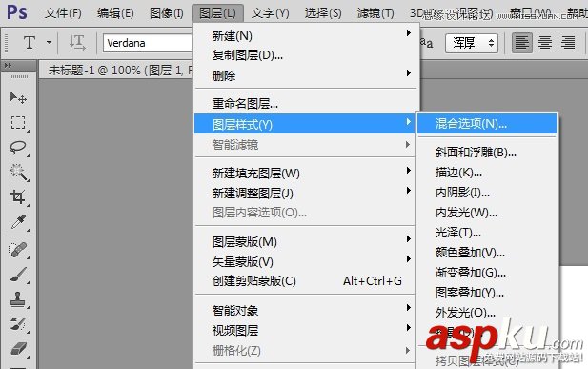Open the 图像(I) menu
This screenshot has width=588, height=369.
point(167,13)
